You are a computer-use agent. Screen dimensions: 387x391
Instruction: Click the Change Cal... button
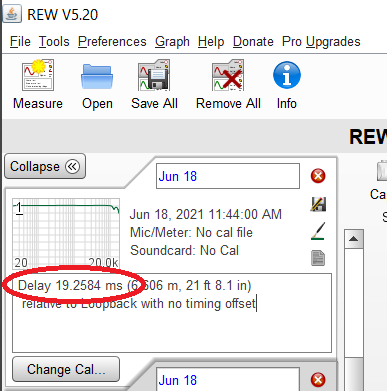tap(66, 369)
